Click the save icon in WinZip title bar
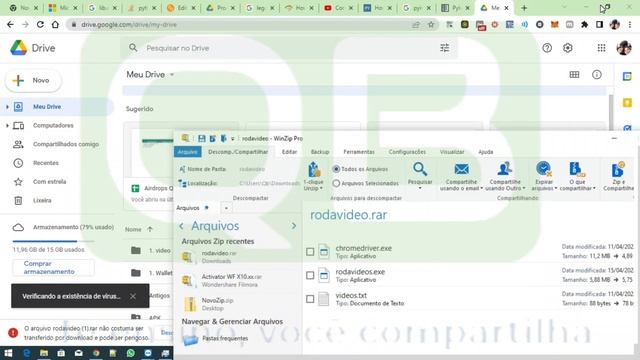 tap(202, 138)
